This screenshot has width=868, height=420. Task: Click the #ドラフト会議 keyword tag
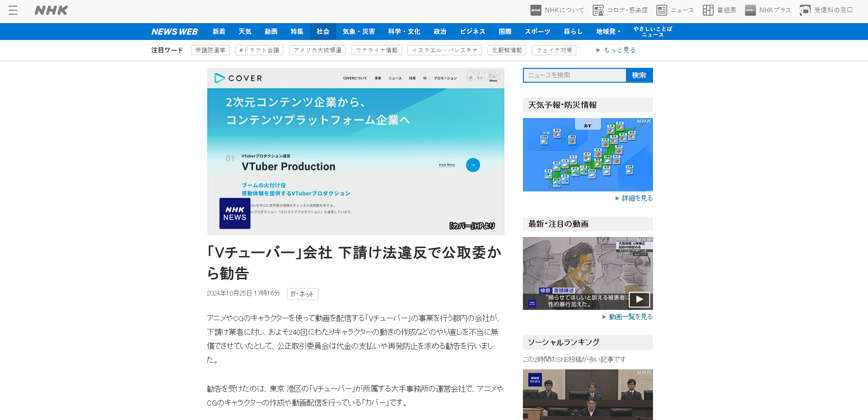click(x=259, y=50)
